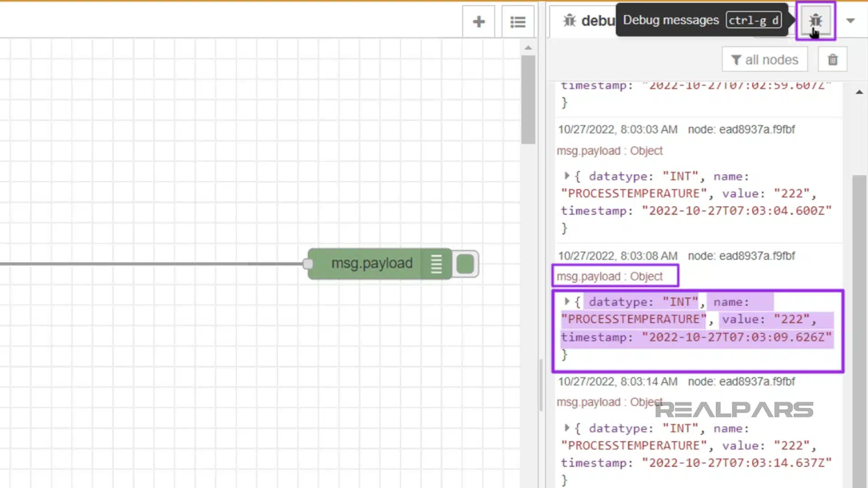This screenshot has height=488, width=868.
Task: Click the filter funnel icon beside all nodes
Action: (x=736, y=60)
